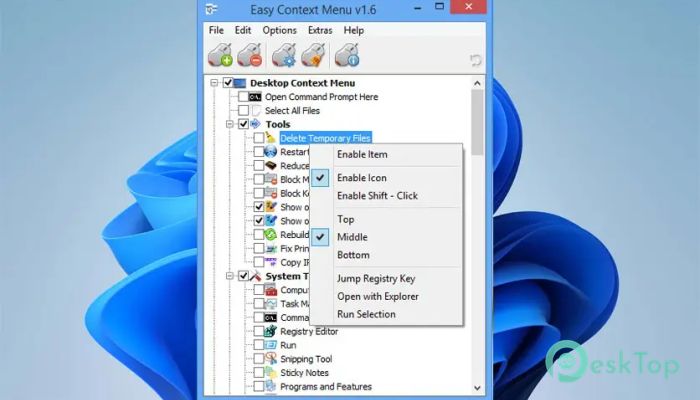Choose Jump Registry Key

pos(386,279)
